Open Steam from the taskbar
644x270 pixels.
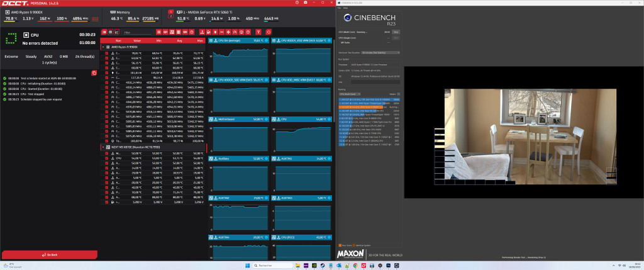(323, 266)
